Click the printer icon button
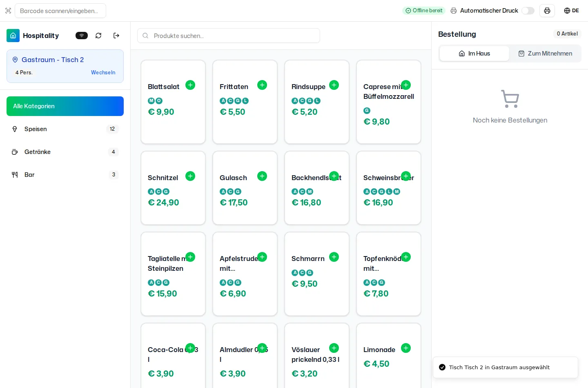 (x=547, y=11)
